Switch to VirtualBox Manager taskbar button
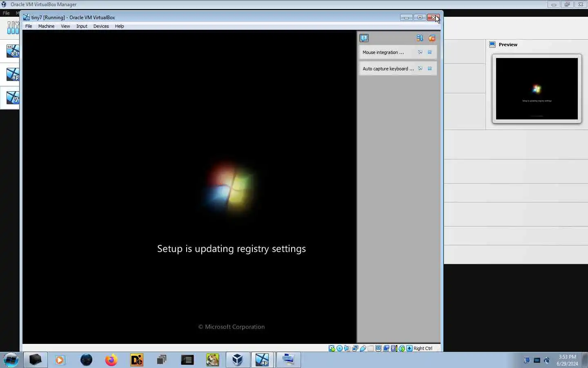 (238, 360)
